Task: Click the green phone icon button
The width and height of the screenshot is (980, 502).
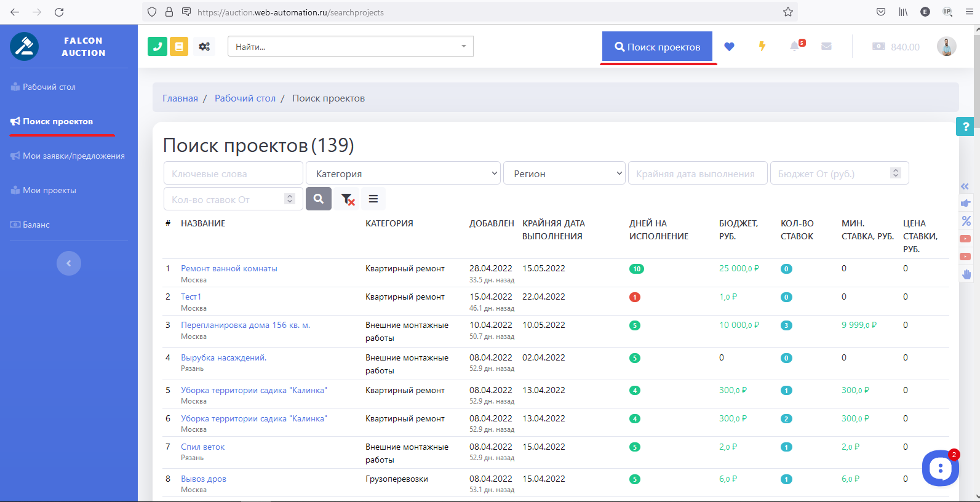Action: tap(157, 47)
